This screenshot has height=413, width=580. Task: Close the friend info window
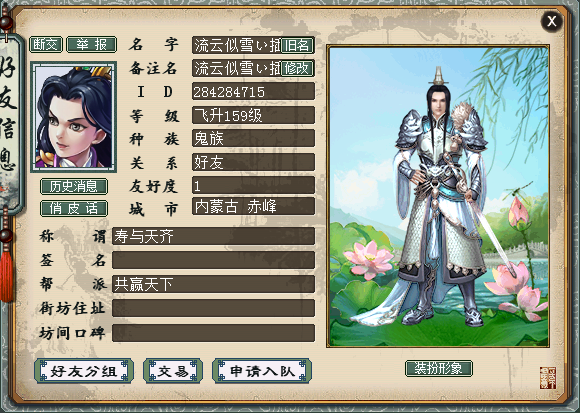(552, 21)
